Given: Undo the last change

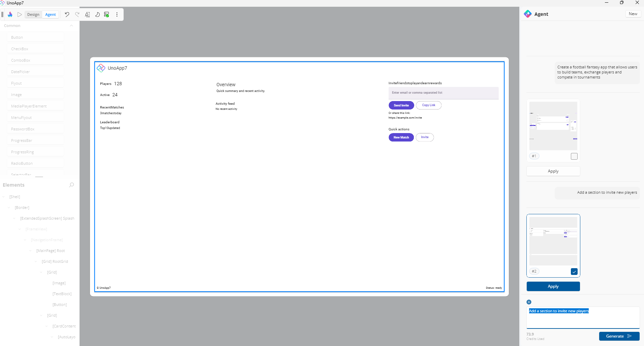Looking at the screenshot, I should 67,14.
